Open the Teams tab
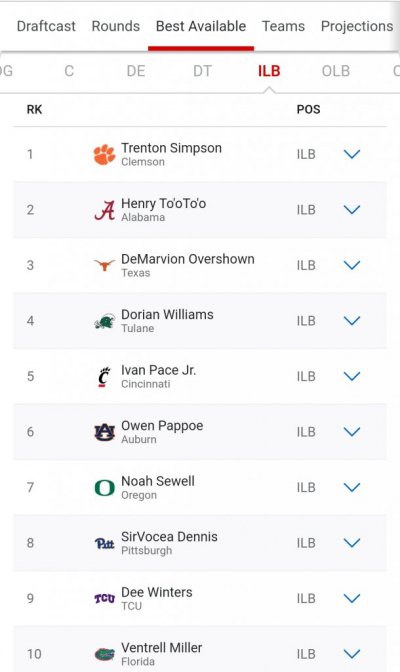 [283, 26]
